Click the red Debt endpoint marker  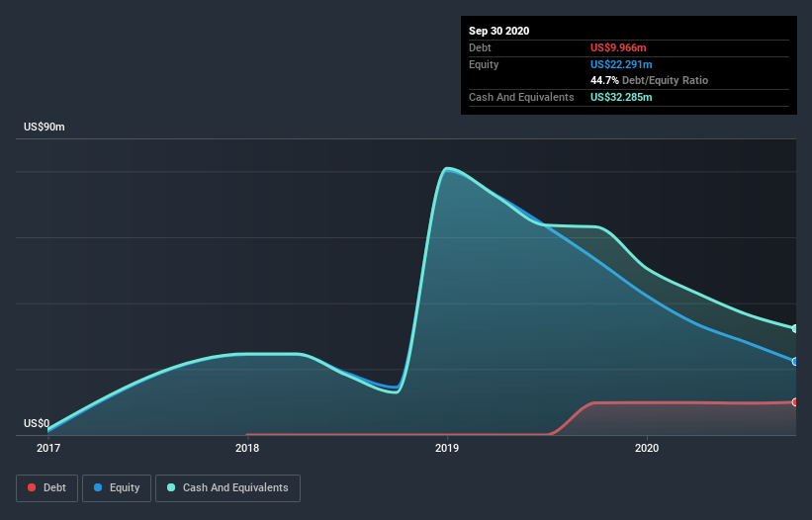coord(795,402)
